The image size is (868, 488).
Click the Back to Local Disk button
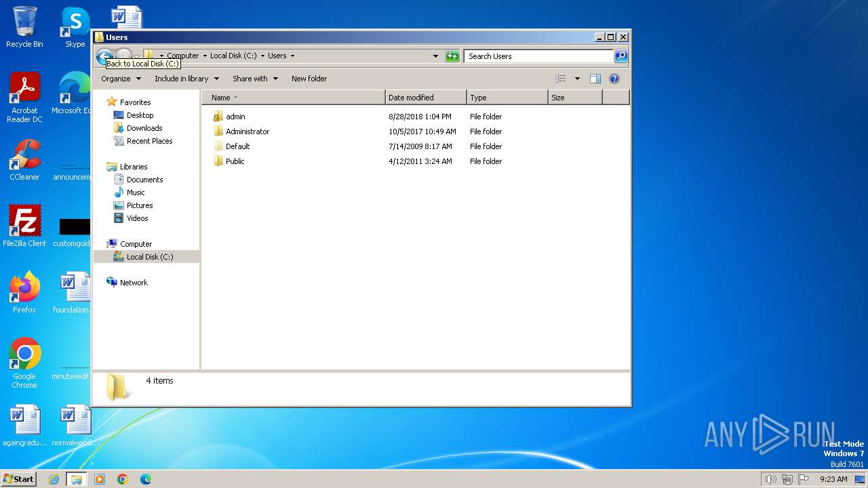pos(104,56)
